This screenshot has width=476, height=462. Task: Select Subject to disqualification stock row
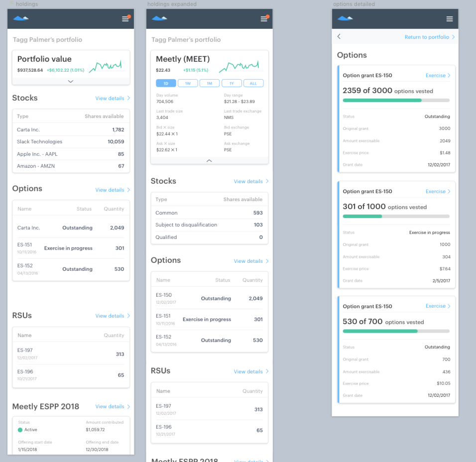pyautogui.click(x=209, y=225)
